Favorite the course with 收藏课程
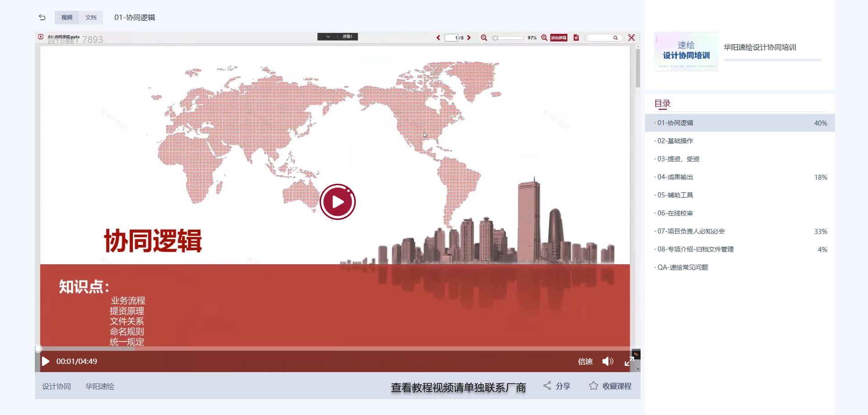 [610, 386]
